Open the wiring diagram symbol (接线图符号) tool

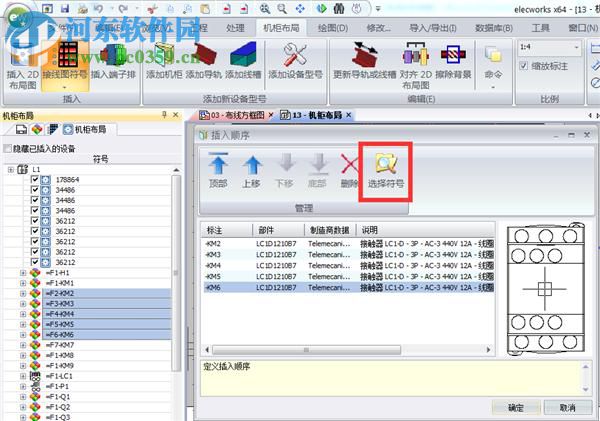pos(65,65)
